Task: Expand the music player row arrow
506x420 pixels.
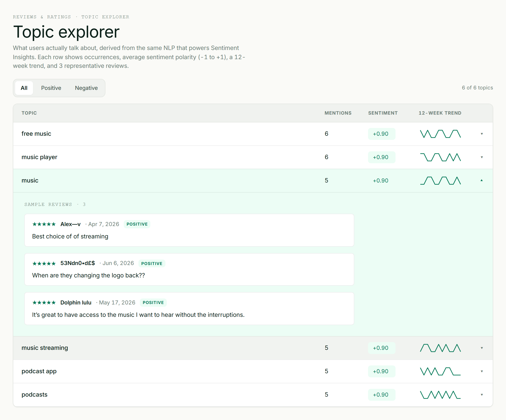Action: pos(482,157)
